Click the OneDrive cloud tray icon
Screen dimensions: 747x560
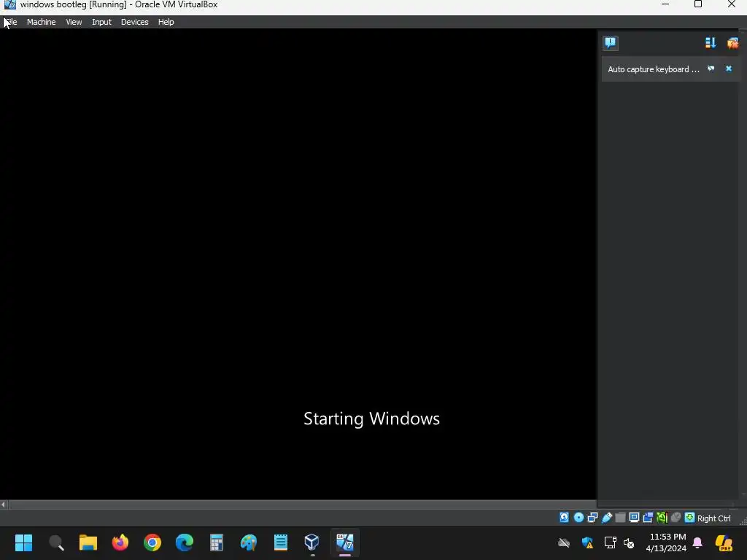click(564, 542)
